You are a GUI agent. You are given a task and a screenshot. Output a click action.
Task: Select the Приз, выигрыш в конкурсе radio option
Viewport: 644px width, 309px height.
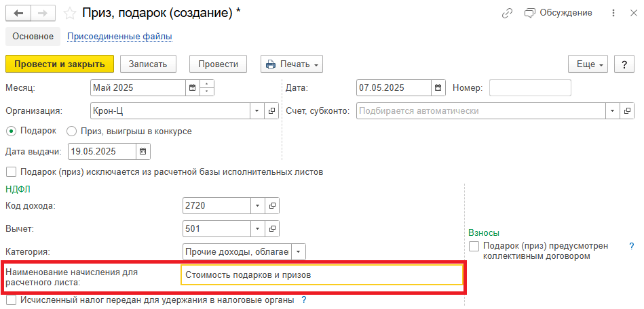point(71,131)
